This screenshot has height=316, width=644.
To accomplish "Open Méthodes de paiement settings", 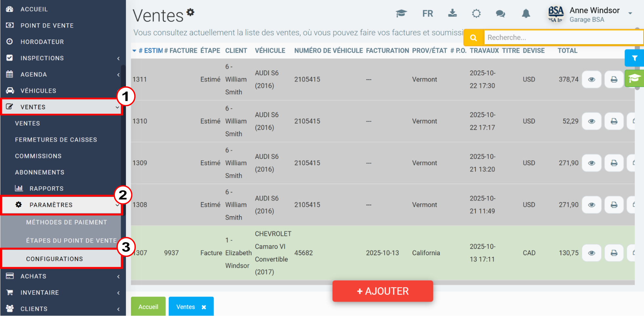I will coord(67,222).
